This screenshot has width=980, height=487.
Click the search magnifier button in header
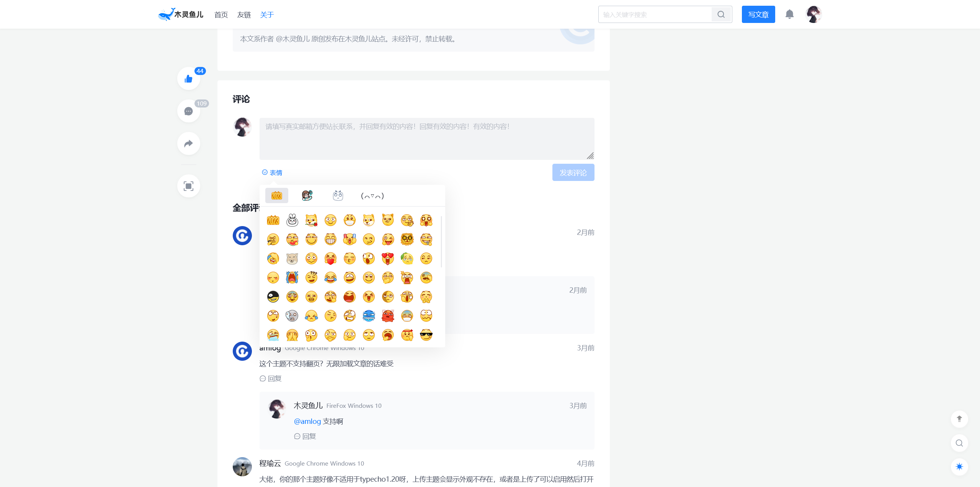pos(721,15)
